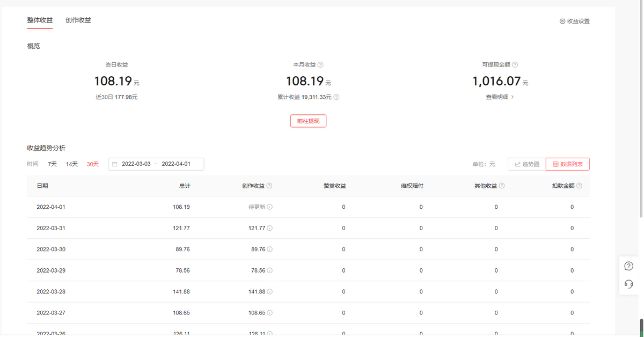Switch to the 创作收益 tab

tap(78, 20)
